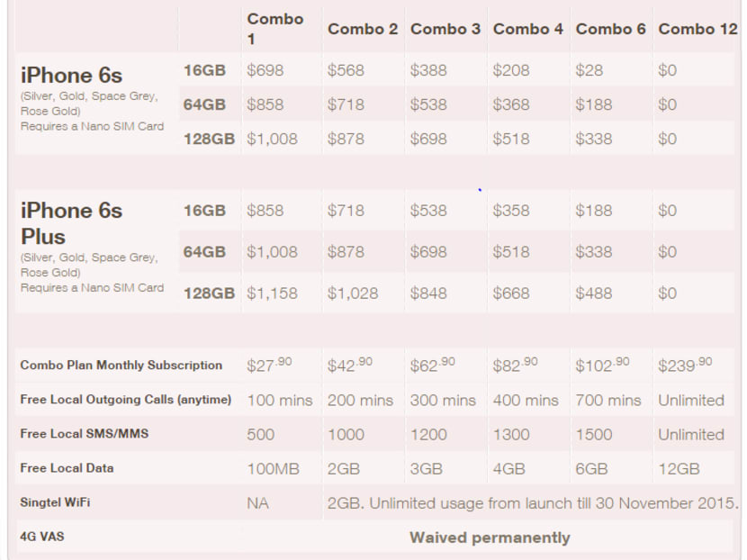Select the 700 mins outgoing calls cell
Image resolution: width=747 pixels, height=560 pixels.
(608, 400)
